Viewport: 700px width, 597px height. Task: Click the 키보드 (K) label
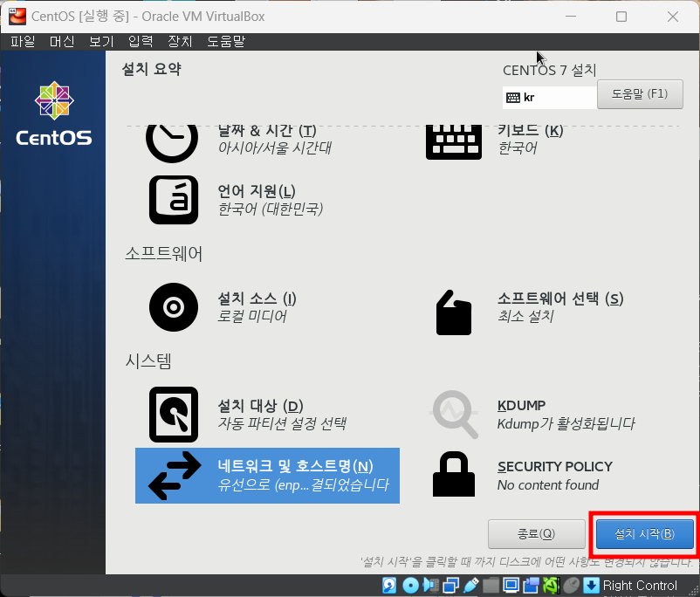[x=531, y=131]
